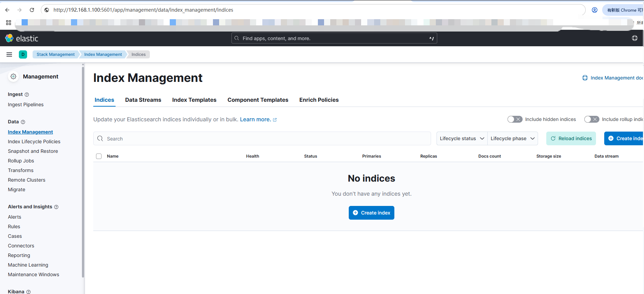The image size is (644, 294).
Task: Open Index Management in sidebar
Action: (31, 132)
